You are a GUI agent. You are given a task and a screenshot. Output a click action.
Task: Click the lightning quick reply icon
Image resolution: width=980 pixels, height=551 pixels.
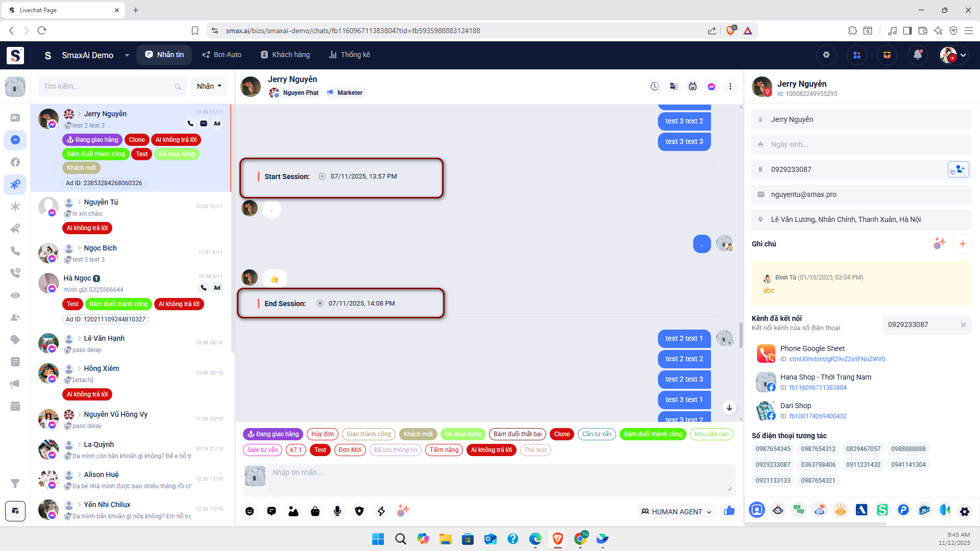(381, 511)
